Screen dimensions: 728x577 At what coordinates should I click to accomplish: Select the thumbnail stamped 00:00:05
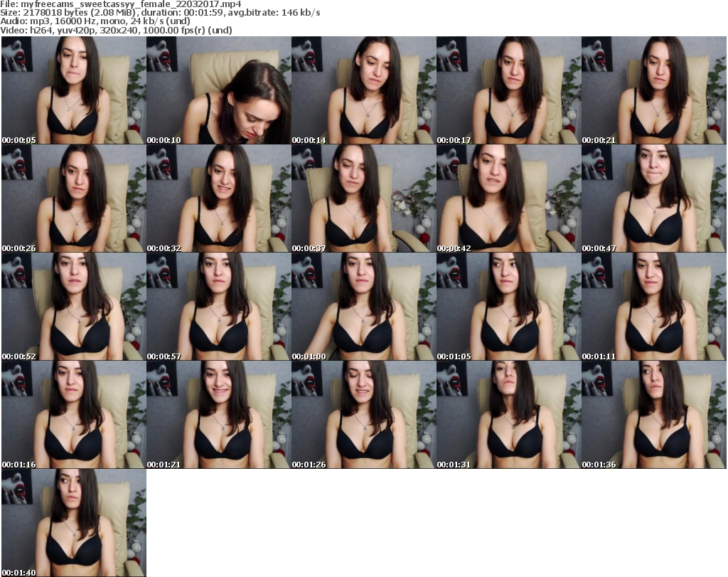pos(74,90)
